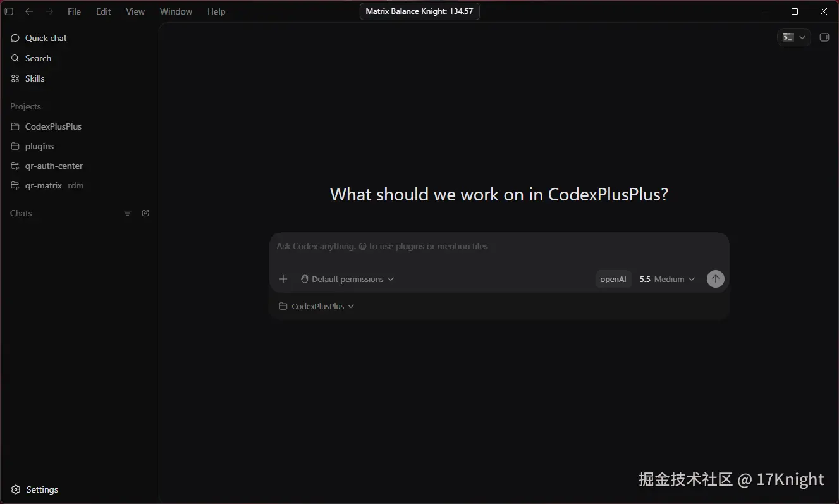Go forward using the right arrow
The height and width of the screenshot is (504, 839).
(49, 11)
